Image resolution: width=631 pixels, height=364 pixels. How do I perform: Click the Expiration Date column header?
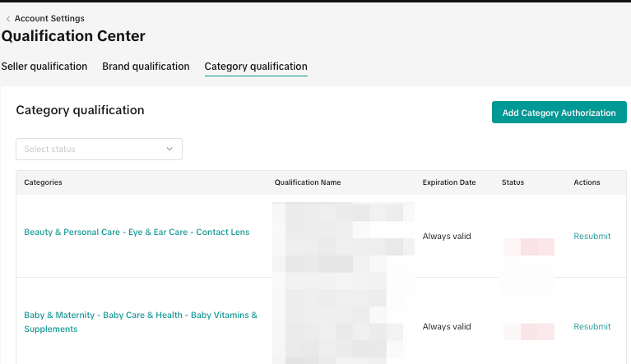tap(449, 182)
